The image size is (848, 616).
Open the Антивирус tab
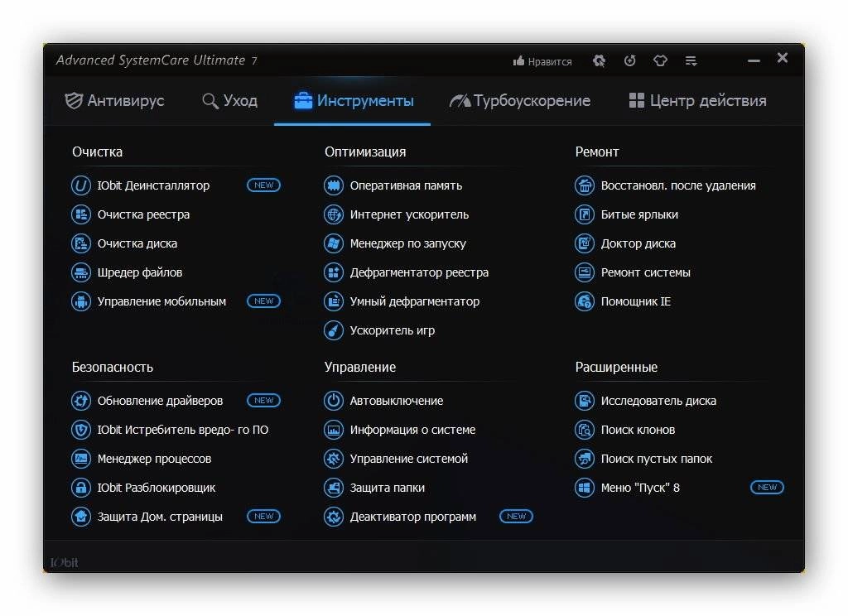[x=114, y=100]
